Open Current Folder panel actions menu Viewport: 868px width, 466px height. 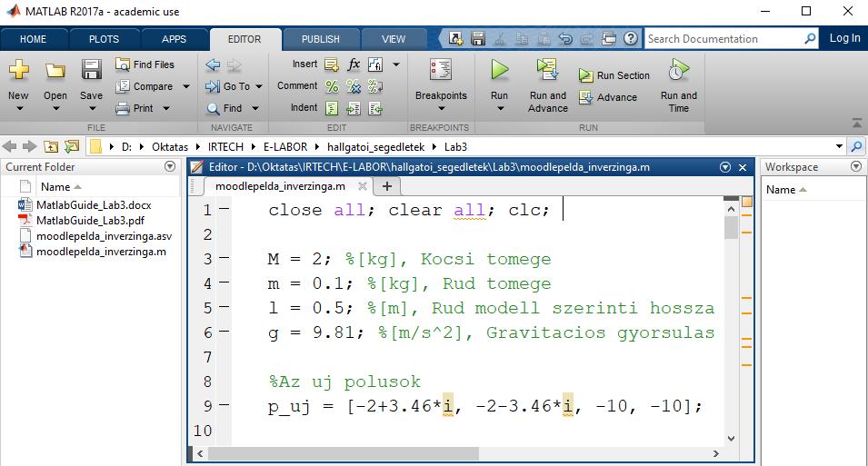click(x=170, y=166)
